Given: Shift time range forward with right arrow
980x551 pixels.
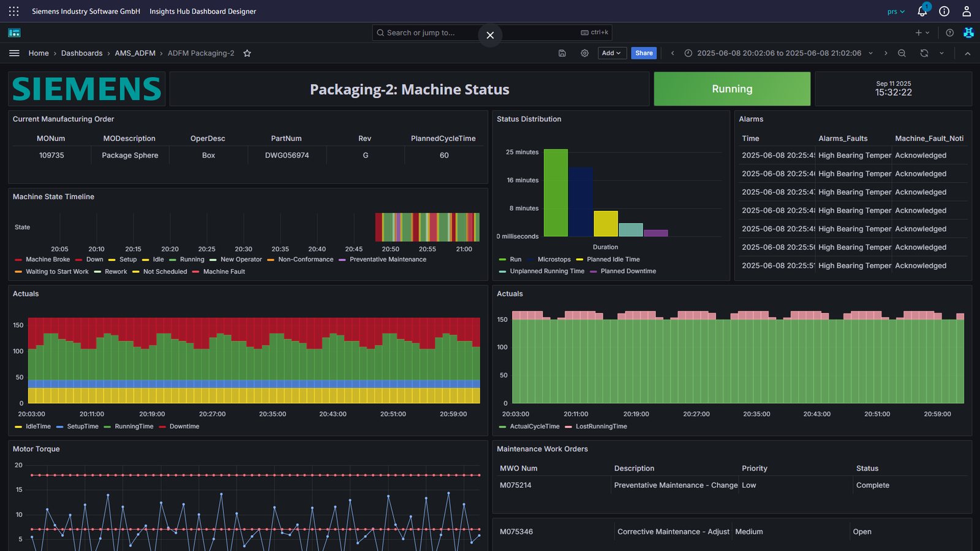Looking at the screenshot, I should click(x=886, y=53).
